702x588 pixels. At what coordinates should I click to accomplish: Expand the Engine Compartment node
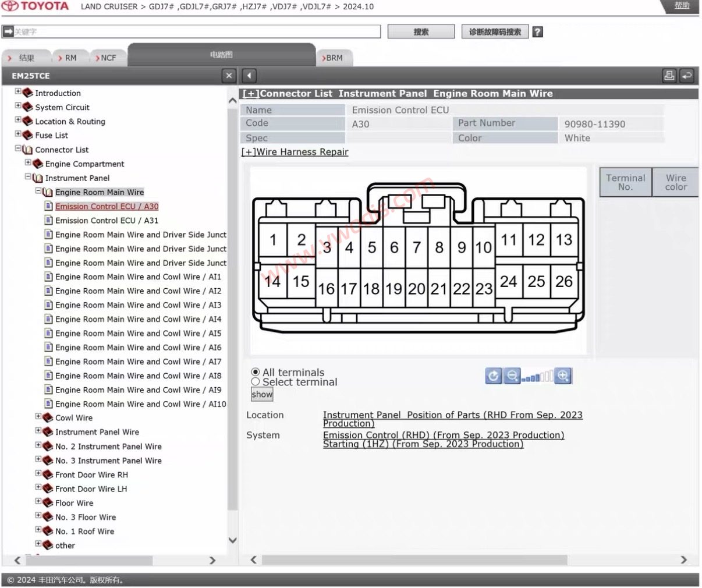pos(28,163)
